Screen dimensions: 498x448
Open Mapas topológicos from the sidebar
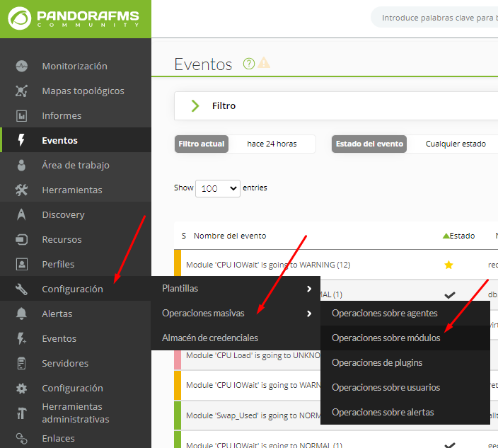82,91
